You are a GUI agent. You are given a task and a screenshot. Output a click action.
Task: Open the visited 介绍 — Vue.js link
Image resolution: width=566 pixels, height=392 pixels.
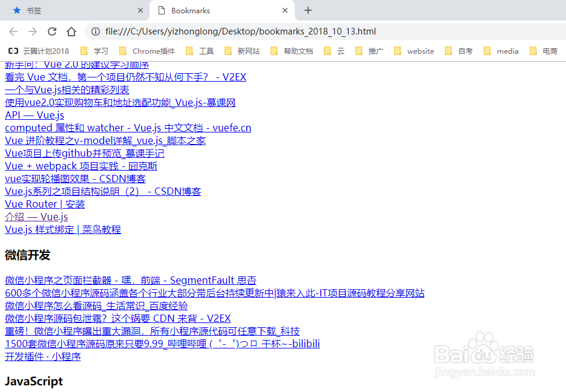36,217
